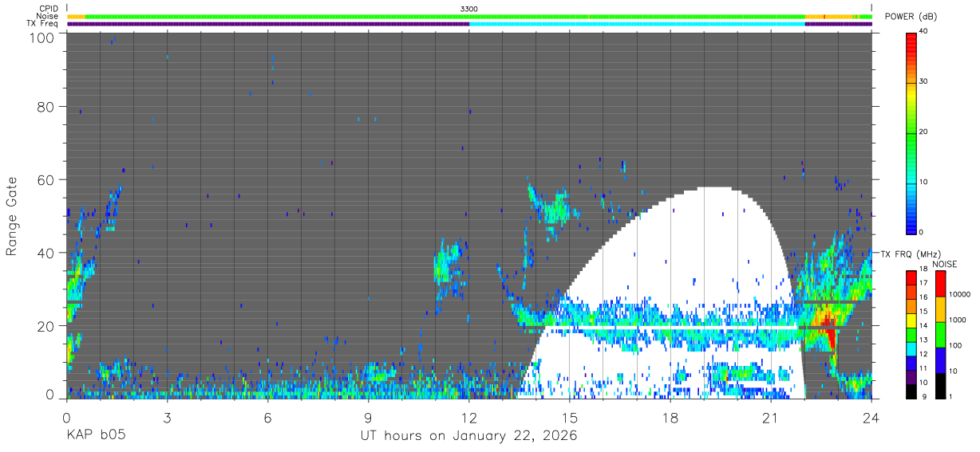Click the 1000 tick on the NOISE legend
Viewport: 980px width, 452px height.
pyautogui.click(x=956, y=320)
